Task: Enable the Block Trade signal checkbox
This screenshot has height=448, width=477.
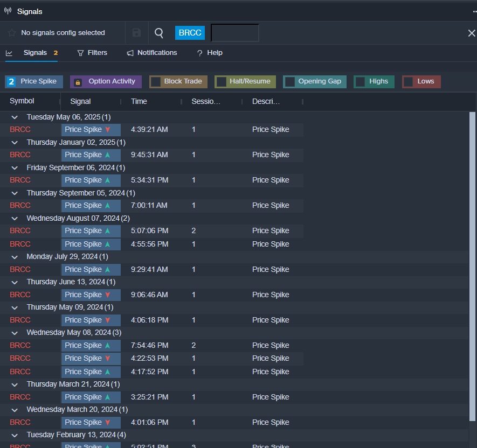Action: [156, 82]
